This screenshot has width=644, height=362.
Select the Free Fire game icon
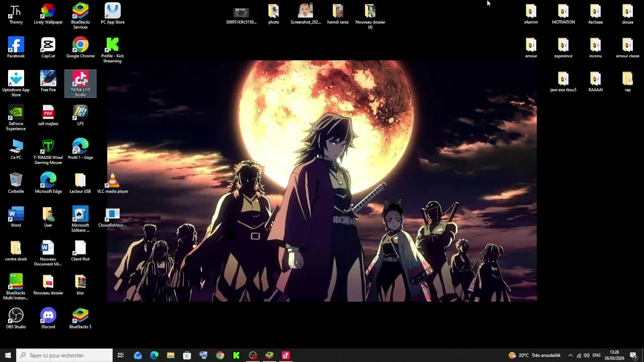(x=48, y=81)
